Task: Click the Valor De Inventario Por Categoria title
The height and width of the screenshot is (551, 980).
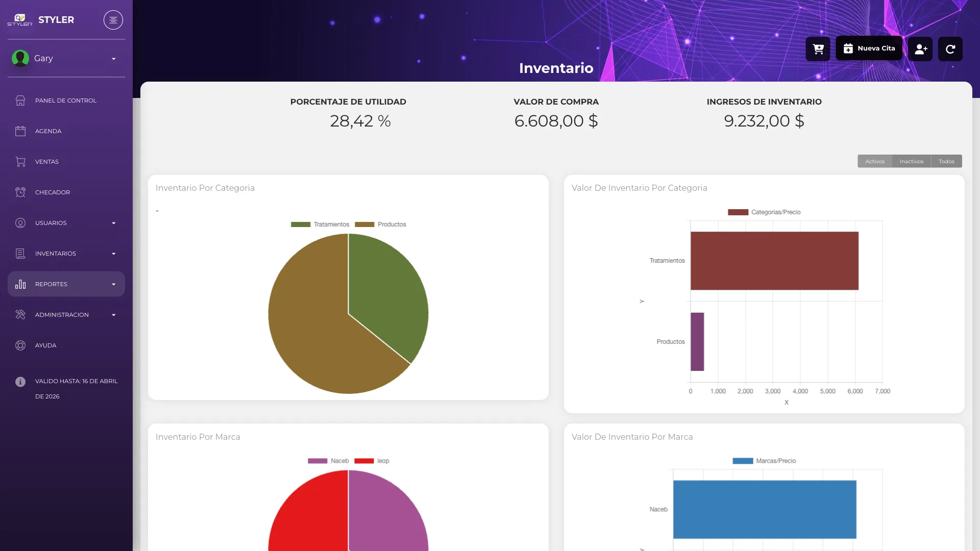Action: point(640,188)
